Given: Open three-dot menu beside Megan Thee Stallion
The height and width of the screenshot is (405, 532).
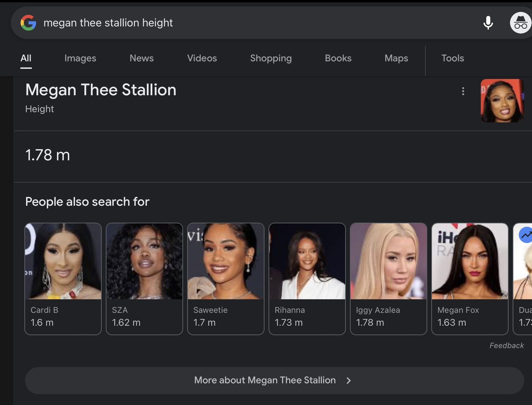Looking at the screenshot, I should click(463, 91).
